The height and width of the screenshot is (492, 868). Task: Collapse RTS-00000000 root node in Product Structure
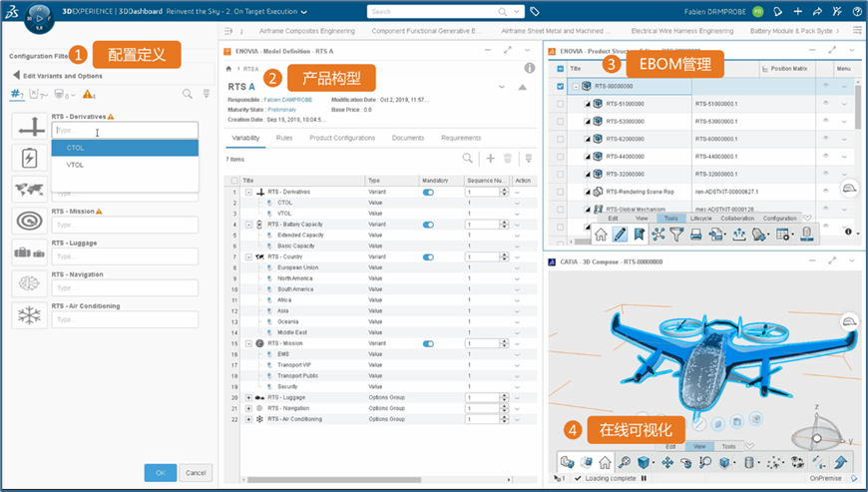tap(576, 87)
